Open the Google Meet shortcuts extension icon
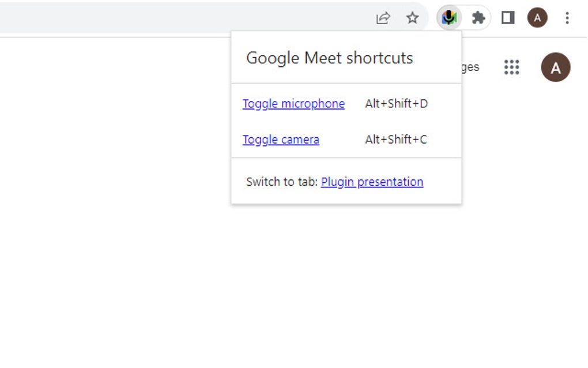The width and height of the screenshot is (588, 368). pos(448,17)
